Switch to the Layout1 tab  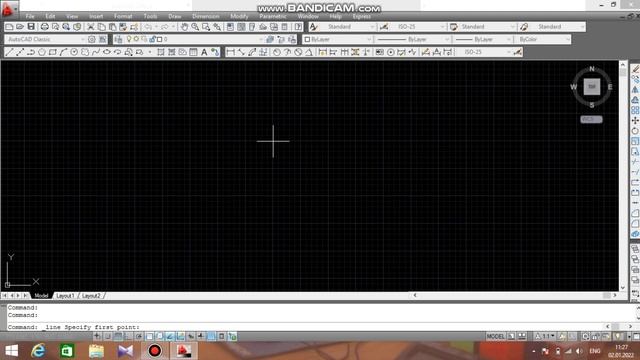click(65, 296)
